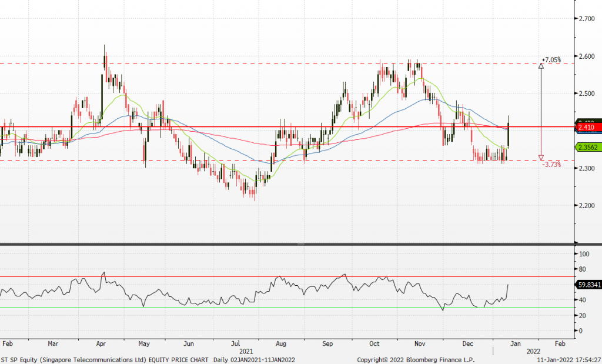Click the RSI axis value 100
602x364 pixels.
(x=584, y=254)
